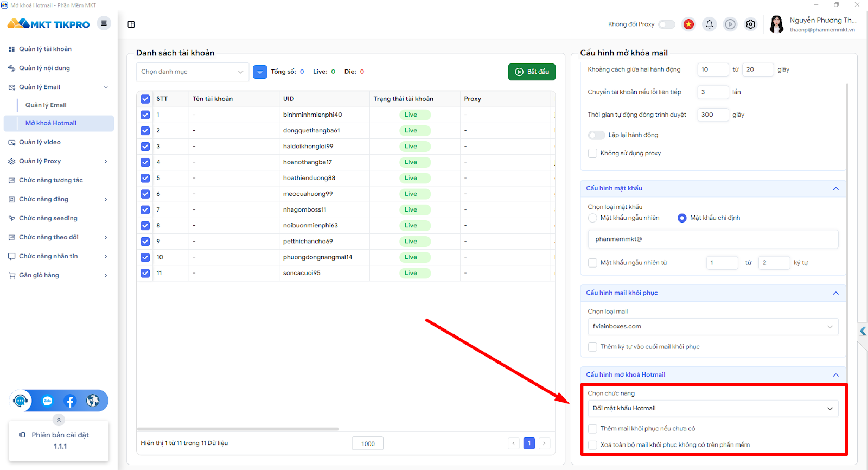Viewport: 868px width, 470px height.
Task: Click the blue side panel arrow handle
Action: (x=863, y=331)
